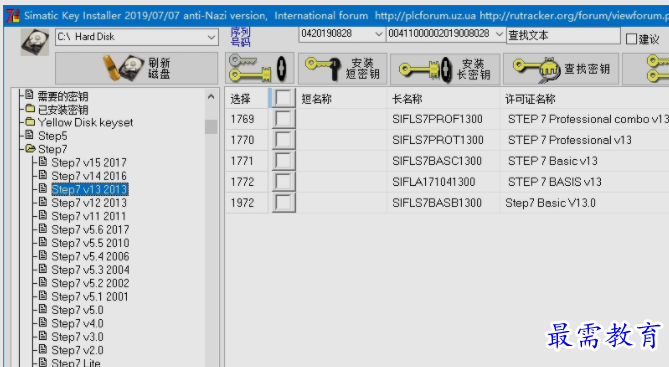Check the box for row 1770

point(284,140)
